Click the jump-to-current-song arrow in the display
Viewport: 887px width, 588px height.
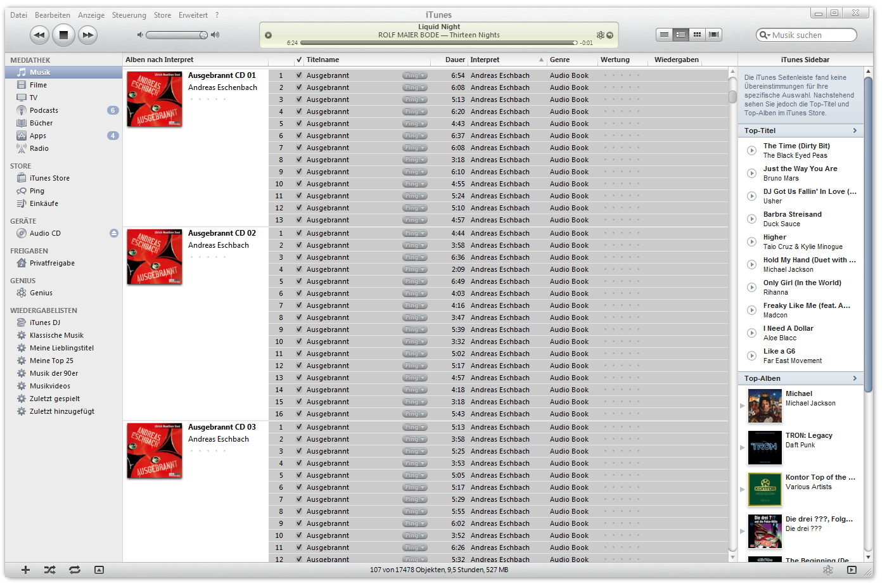(x=609, y=35)
